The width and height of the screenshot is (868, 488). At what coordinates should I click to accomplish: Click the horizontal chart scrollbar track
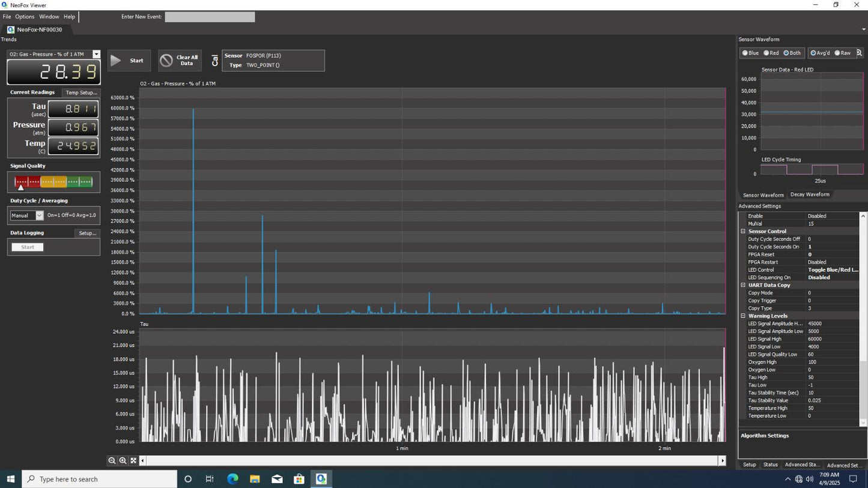[x=432, y=461]
